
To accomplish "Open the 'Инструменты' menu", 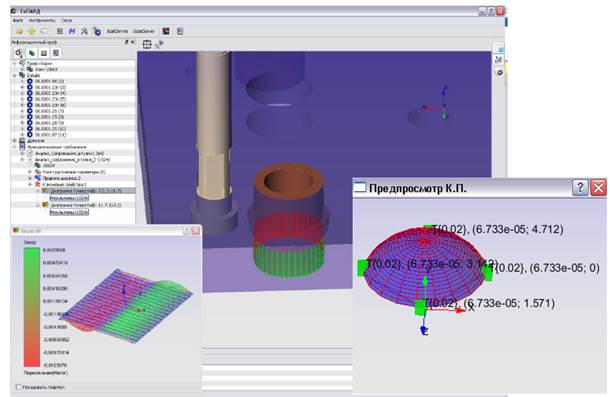I will coord(42,20).
